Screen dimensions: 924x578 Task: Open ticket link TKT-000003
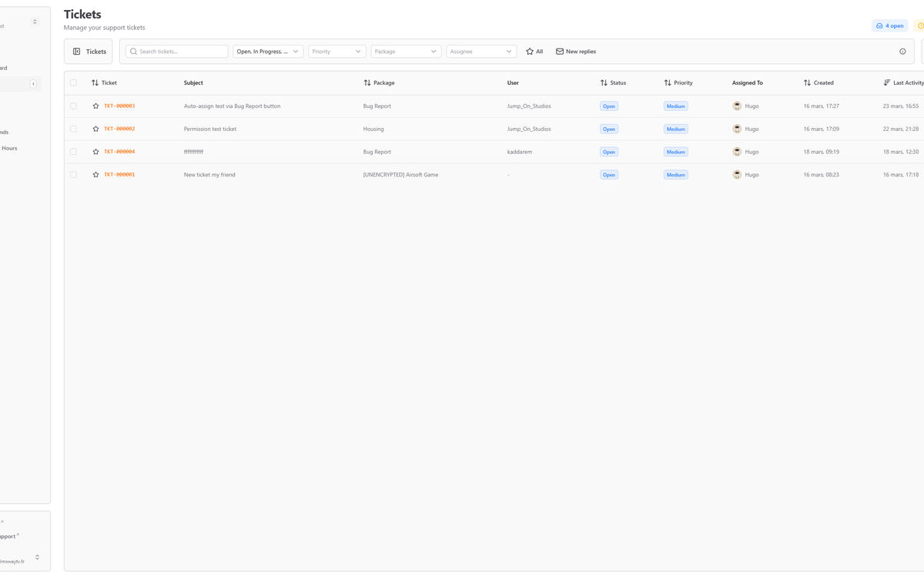[x=119, y=106]
